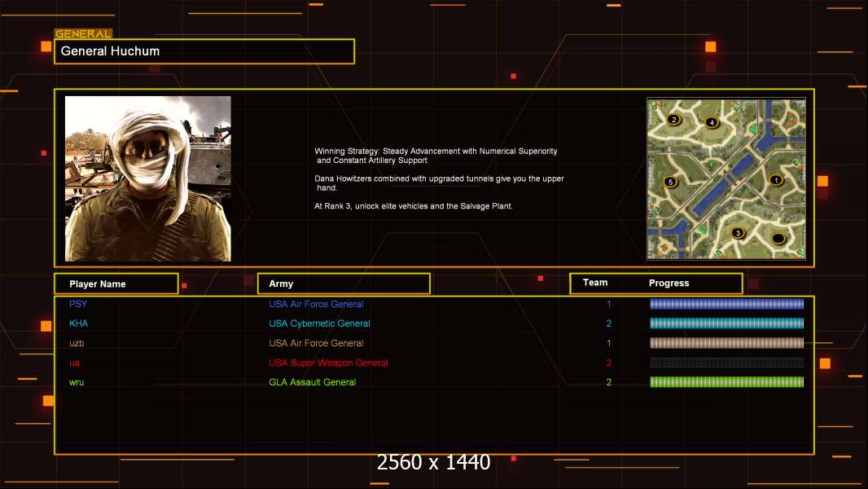Click USA Cybernetic General army text
868x489 pixels.
(319, 324)
